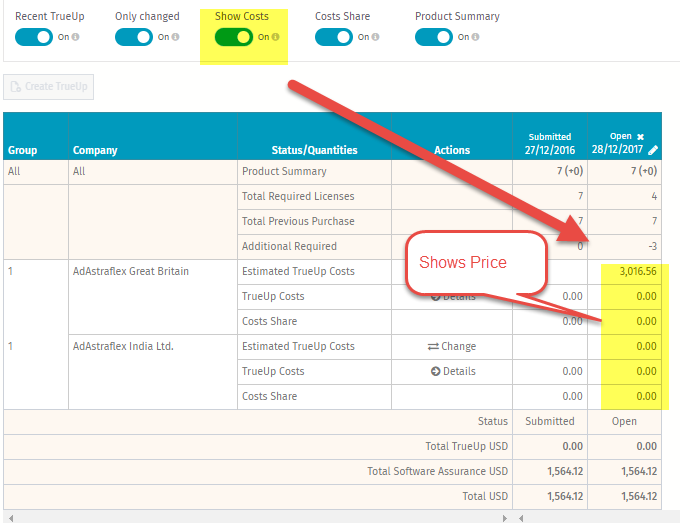The height and width of the screenshot is (523, 680).
Task: Open Details for AdAstraflex India TrueUp Costs
Action: click(452, 372)
